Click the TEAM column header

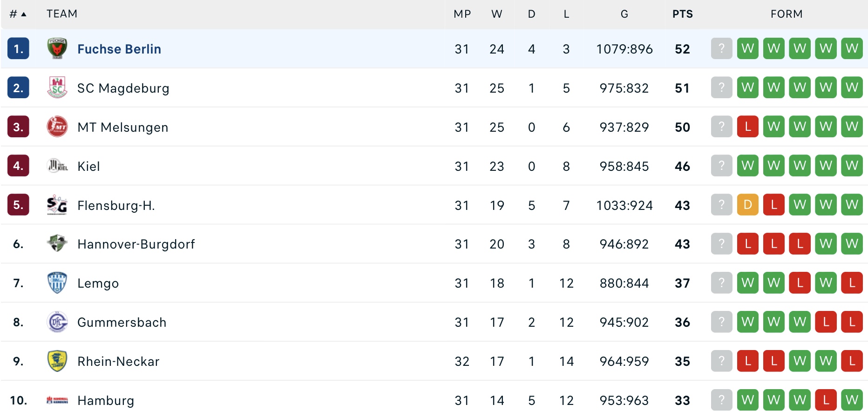62,14
